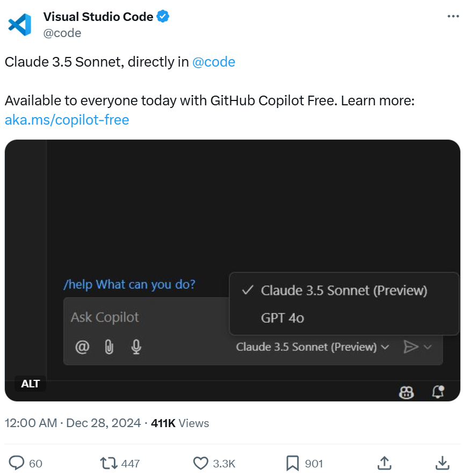
Task: Open the three-dot more options menu
Action: coord(453,16)
